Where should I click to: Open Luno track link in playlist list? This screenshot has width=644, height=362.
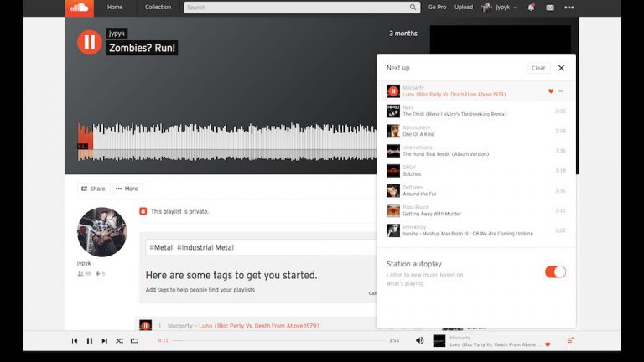pos(259,326)
